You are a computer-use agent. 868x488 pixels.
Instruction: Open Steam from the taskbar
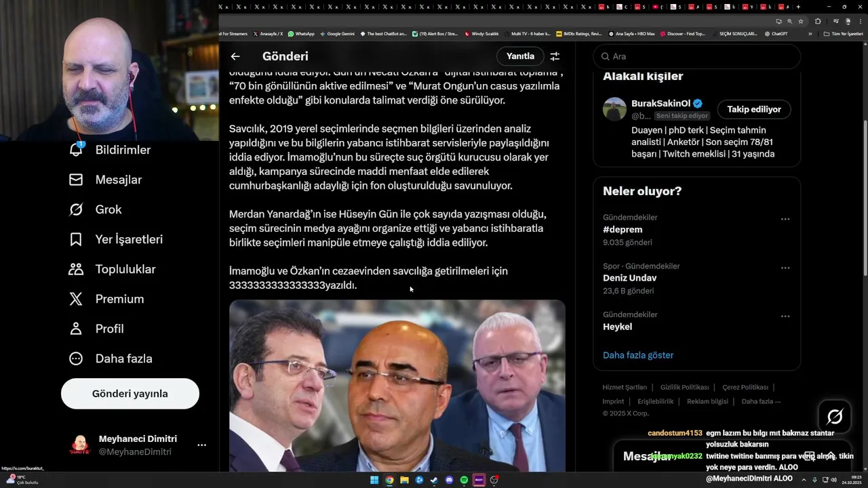click(434, 480)
